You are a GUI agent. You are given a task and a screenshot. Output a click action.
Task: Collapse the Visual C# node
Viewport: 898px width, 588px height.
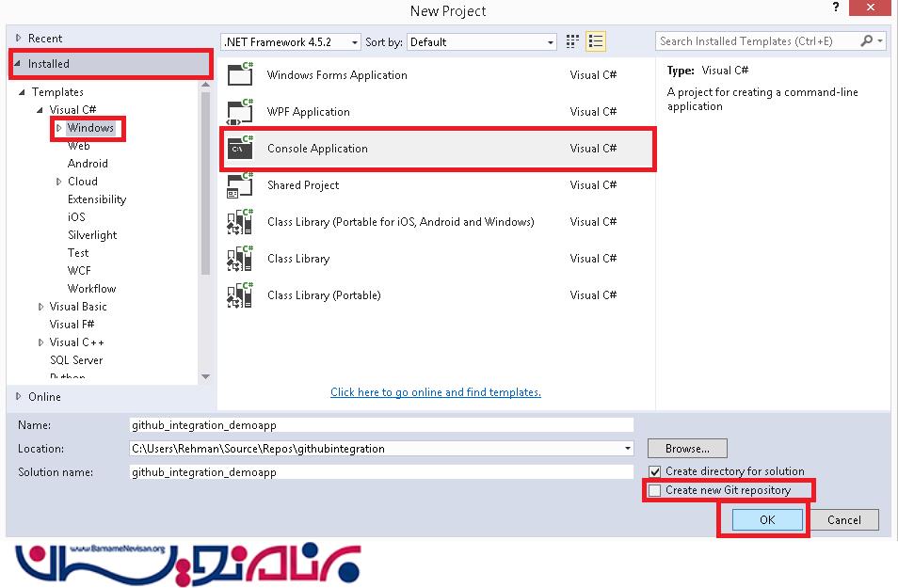coord(40,110)
